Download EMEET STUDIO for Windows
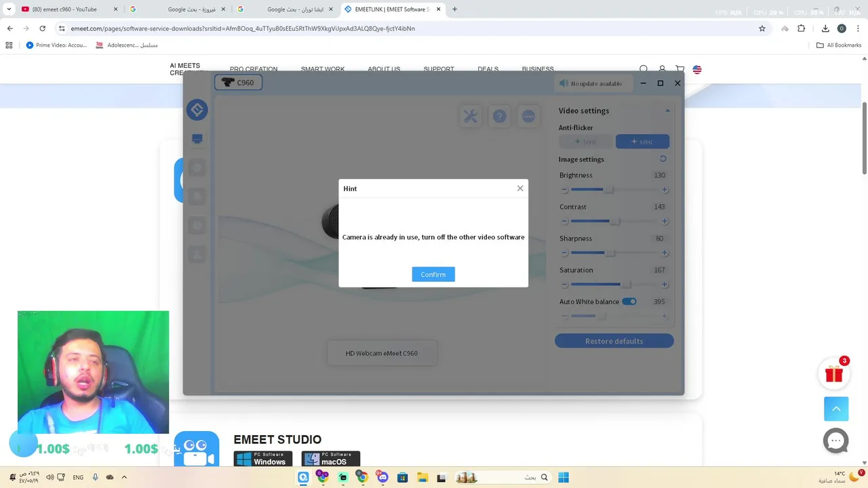This screenshot has height=488, width=868. pos(263,459)
